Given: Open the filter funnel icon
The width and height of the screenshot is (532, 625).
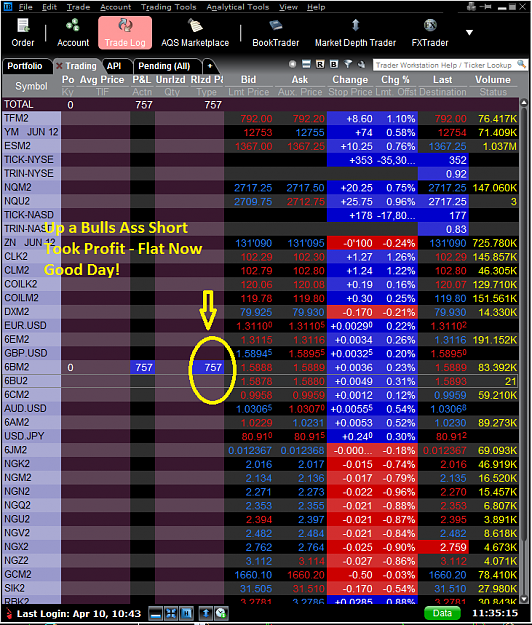Looking at the screenshot, I should point(348,64).
